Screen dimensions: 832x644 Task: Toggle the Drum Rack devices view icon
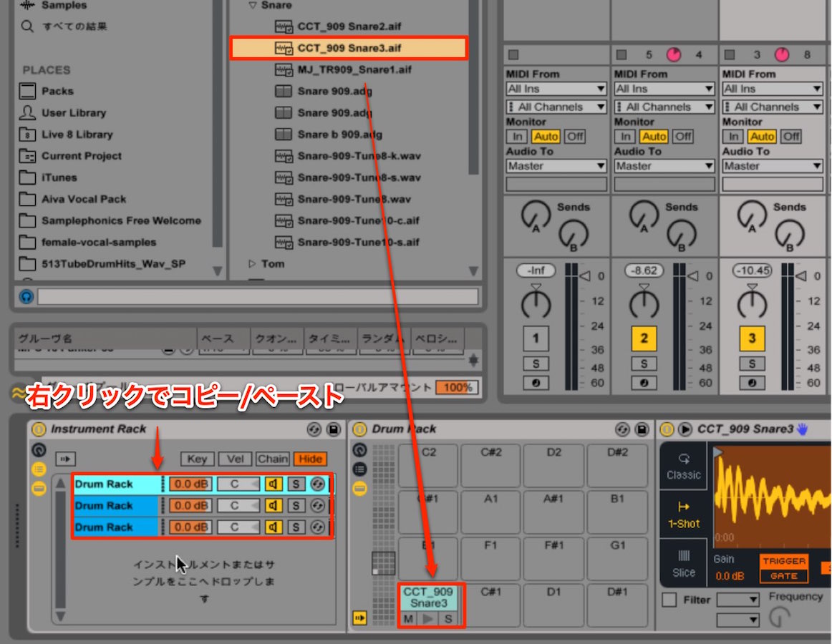(x=359, y=487)
